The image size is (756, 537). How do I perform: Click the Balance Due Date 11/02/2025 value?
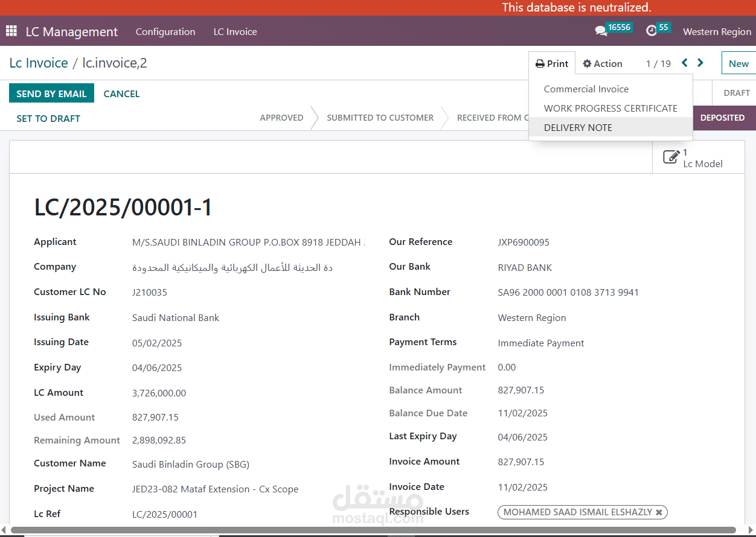click(x=523, y=413)
